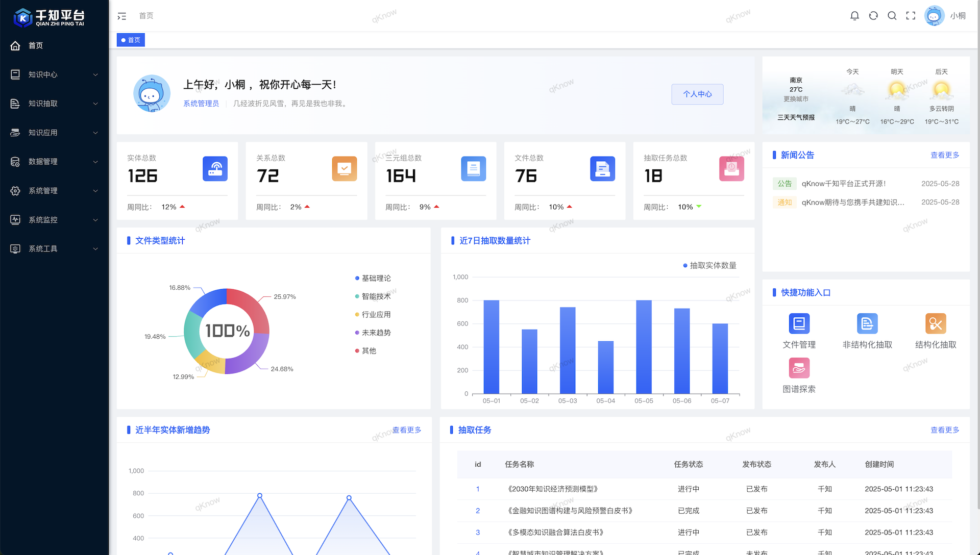Click the 个人中心 button

[x=697, y=94]
